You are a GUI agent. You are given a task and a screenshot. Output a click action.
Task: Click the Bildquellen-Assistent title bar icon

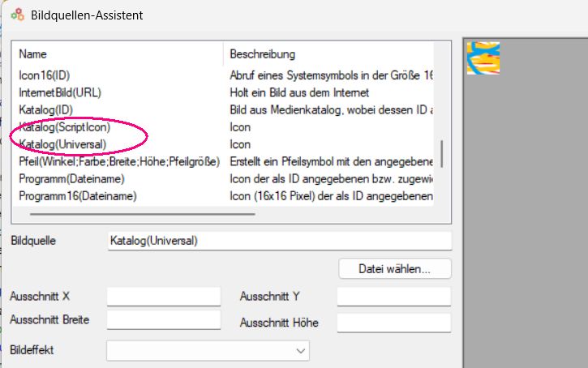coord(17,15)
